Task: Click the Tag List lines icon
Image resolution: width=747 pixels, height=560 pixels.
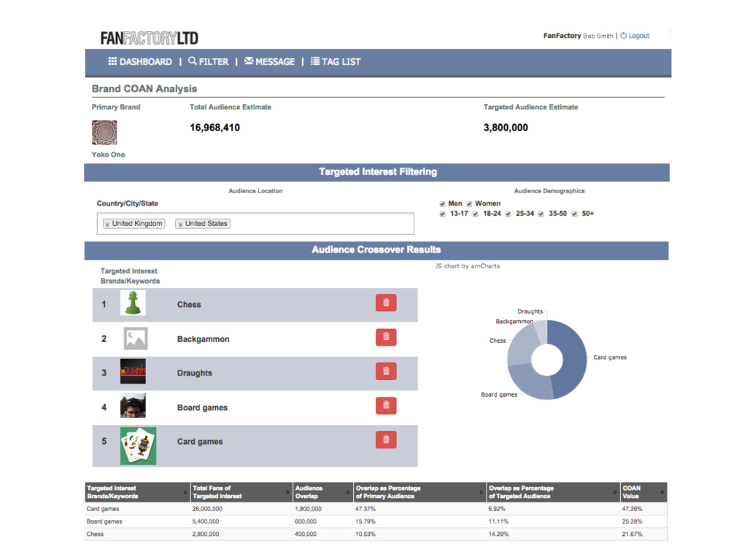Action: [x=315, y=61]
